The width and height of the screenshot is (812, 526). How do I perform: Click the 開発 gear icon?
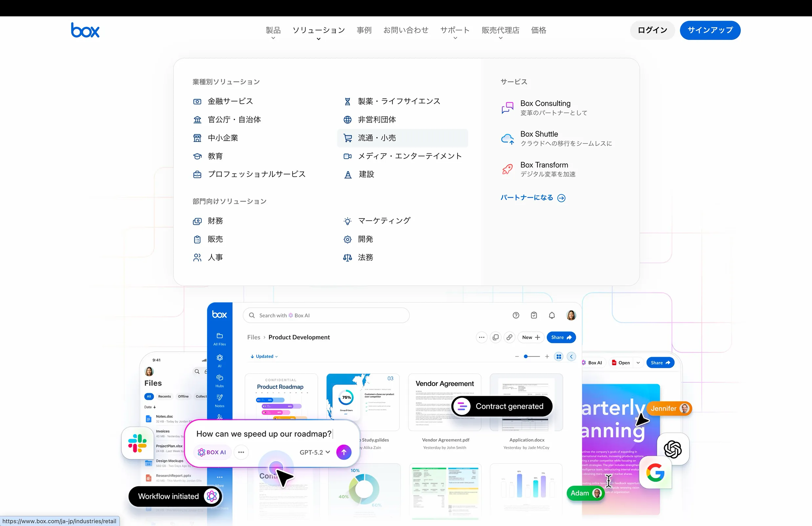pyautogui.click(x=347, y=239)
